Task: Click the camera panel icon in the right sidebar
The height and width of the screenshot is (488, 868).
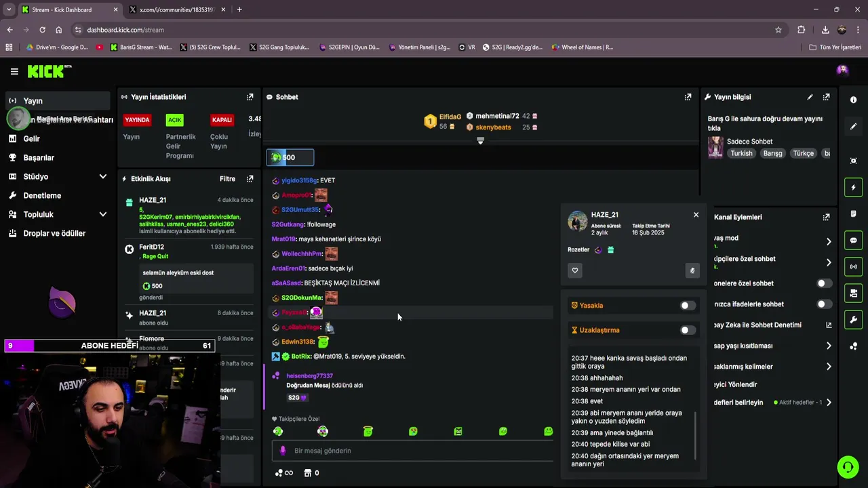Action: click(x=853, y=293)
